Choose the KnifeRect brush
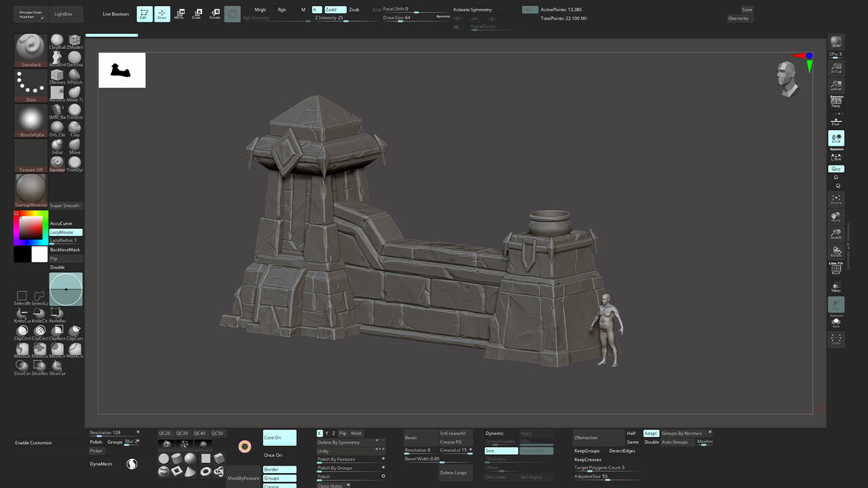The height and width of the screenshot is (488, 868). click(x=57, y=315)
